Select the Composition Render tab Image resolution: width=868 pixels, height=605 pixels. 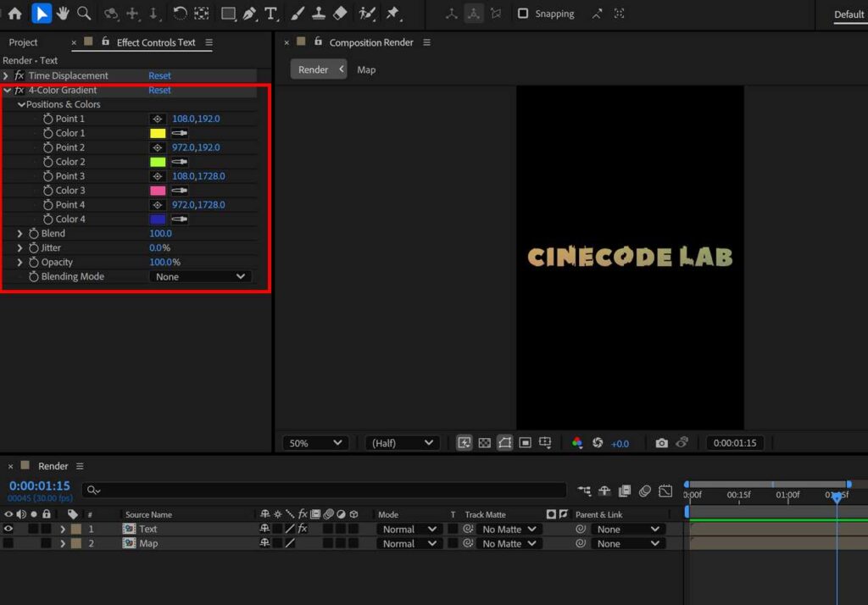tap(371, 42)
